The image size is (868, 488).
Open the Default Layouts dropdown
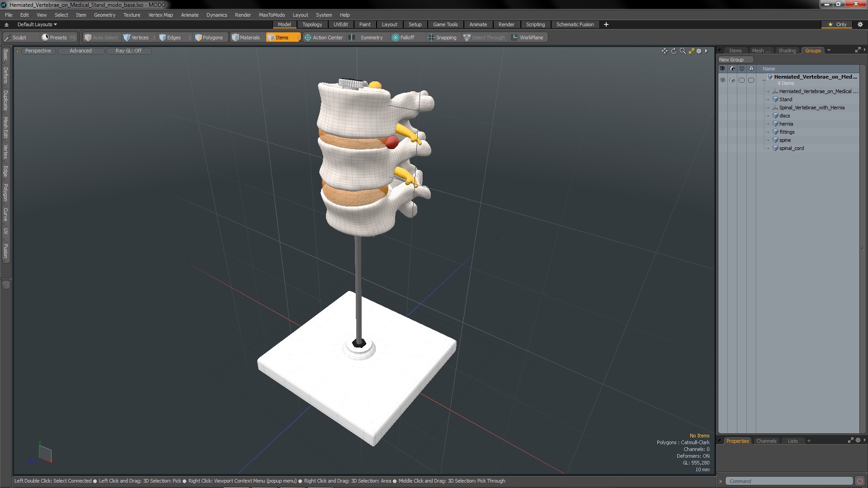click(x=37, y=24)
